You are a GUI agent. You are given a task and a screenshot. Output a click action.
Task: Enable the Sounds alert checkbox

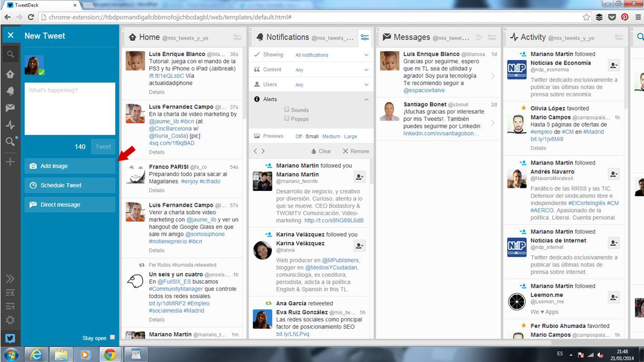(x=287, y=109)
